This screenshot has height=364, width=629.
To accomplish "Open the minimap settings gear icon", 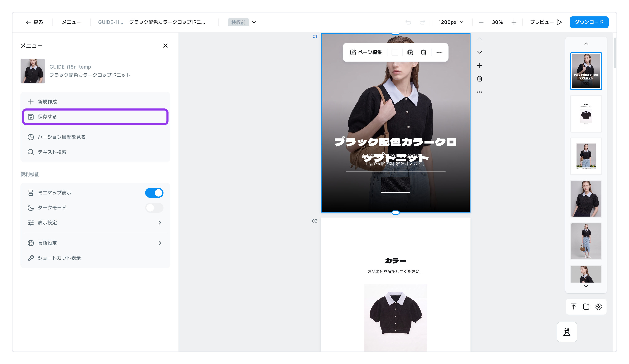I will [x=599, y=306].
